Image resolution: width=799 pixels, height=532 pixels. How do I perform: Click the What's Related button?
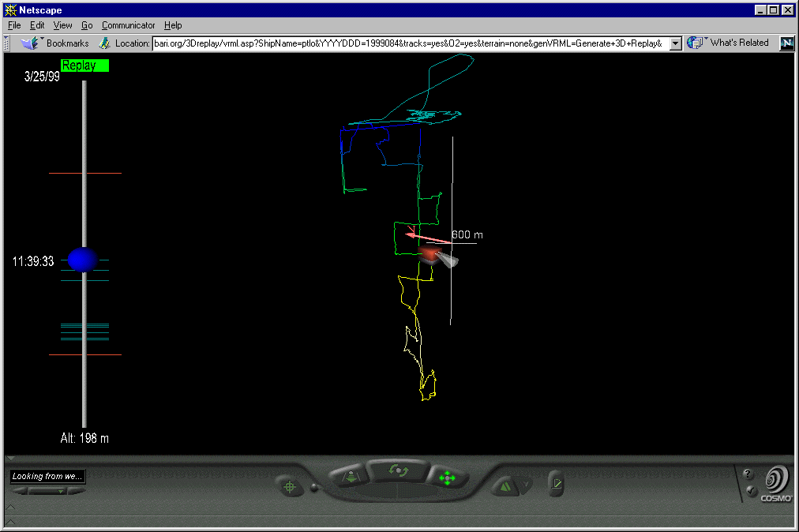730,43
